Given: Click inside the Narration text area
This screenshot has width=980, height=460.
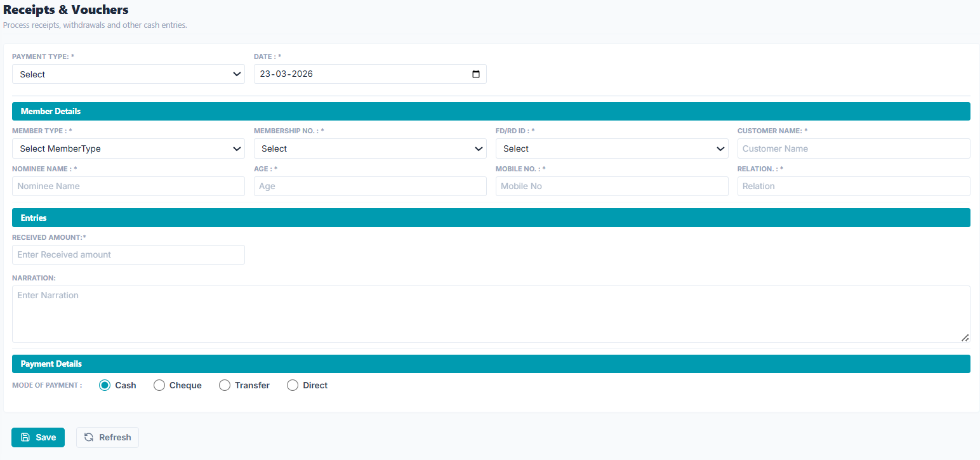Looking at the screenshot, I should point(491,314).
